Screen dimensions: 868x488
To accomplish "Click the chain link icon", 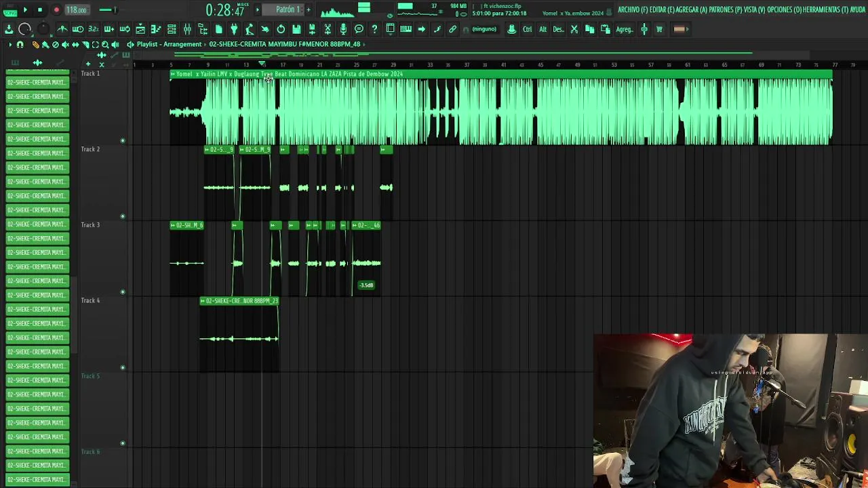I will 452,29.
